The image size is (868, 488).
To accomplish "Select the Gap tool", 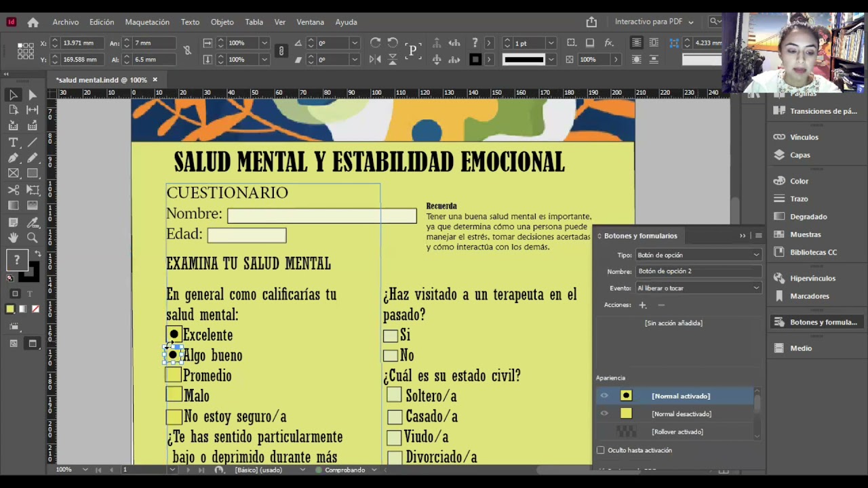I will [32, 110].
